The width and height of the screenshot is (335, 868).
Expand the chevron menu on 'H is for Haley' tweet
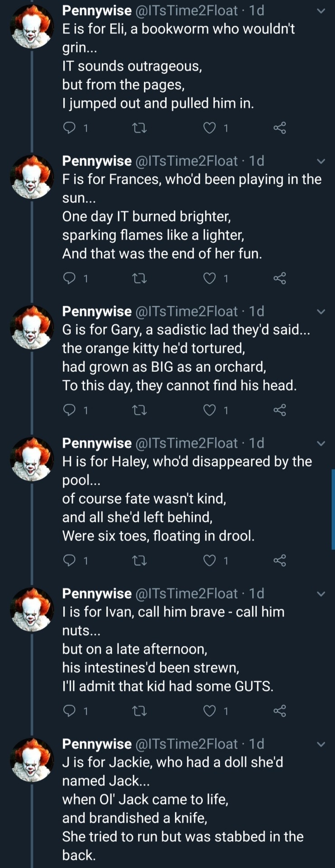[x=321, y=443]
